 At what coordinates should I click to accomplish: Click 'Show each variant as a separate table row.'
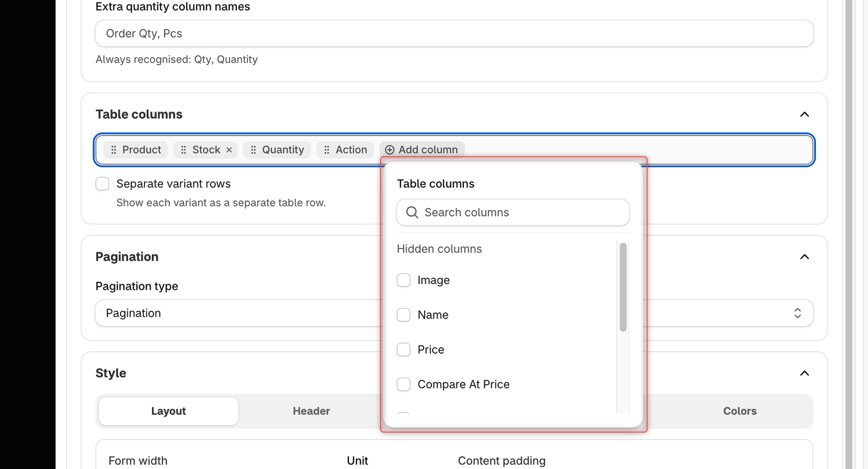click(221, 203)
